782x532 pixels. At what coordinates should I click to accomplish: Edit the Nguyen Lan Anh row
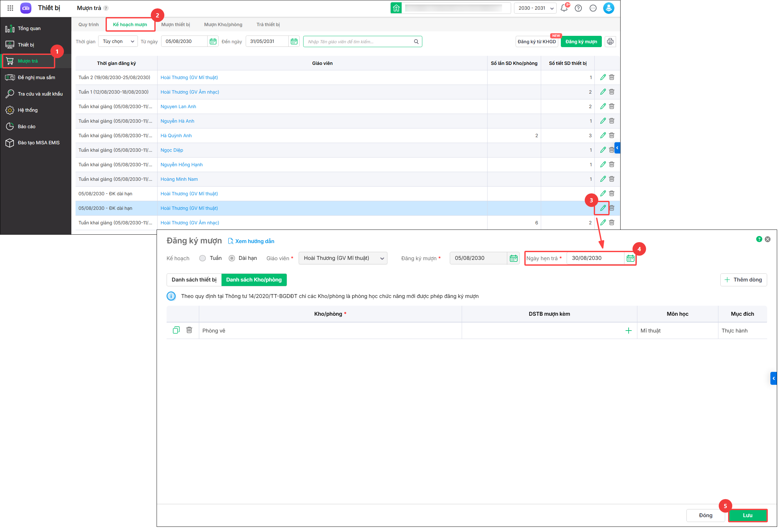[x=603, y=106]
